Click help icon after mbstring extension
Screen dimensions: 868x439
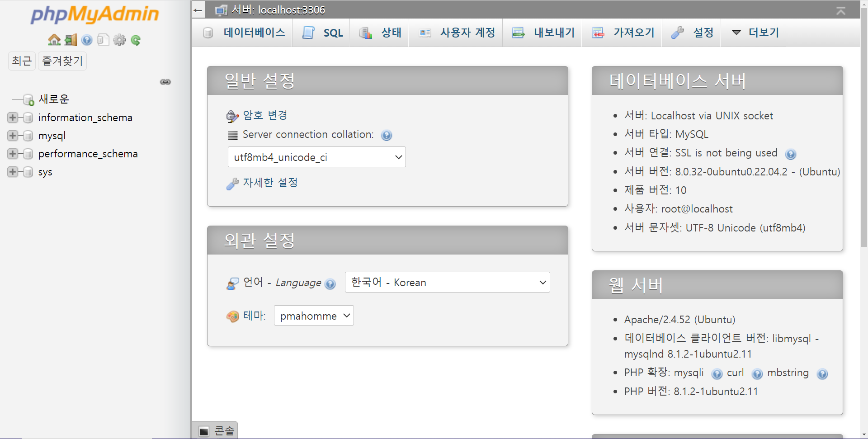click(822, 374)
